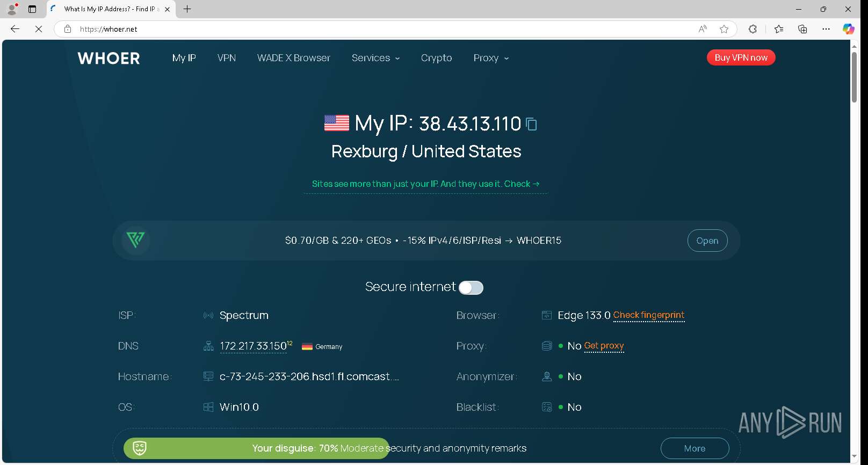Toggle the Secure internet switch

pyautogui.click(x=471, y=288)
